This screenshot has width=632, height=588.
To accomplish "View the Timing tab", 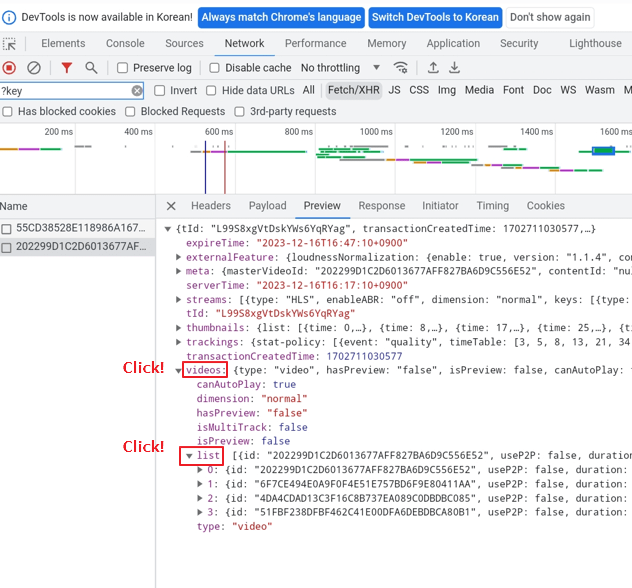I will tap(493, 206).
